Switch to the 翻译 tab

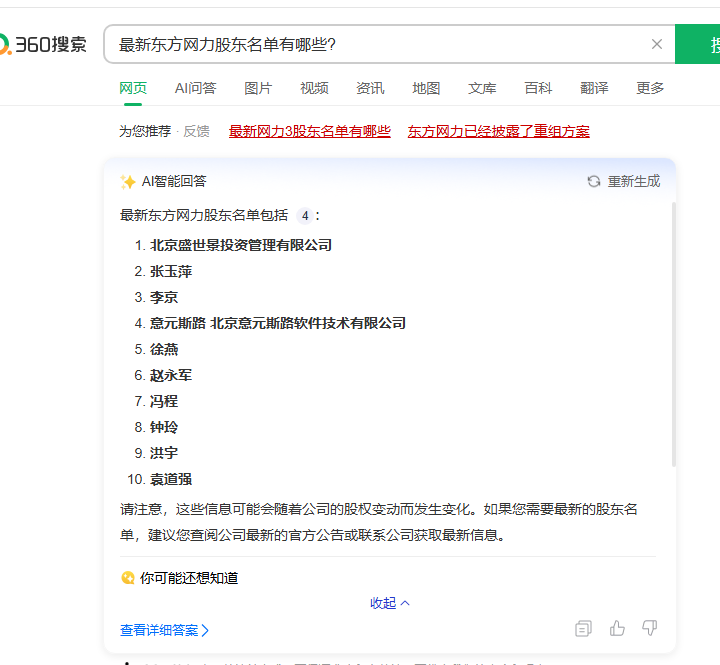pos(594,88)
